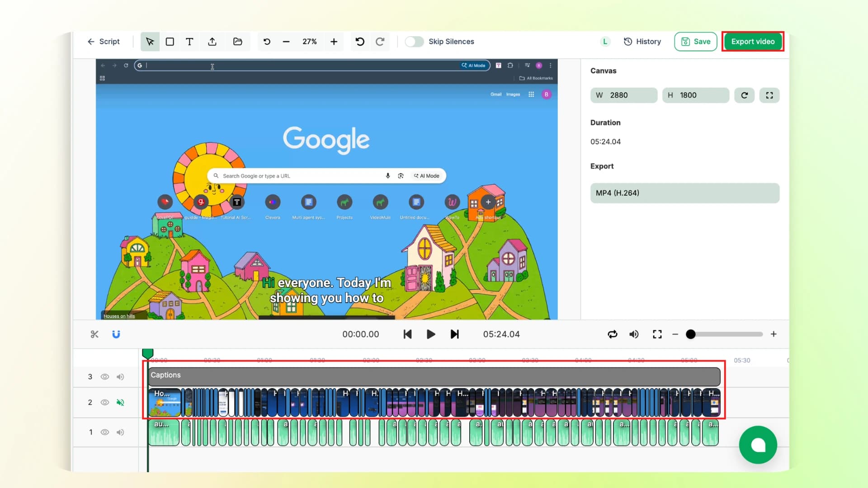Click the timeline fullscreen icon
This screenshot has height=488, width=868.
pyautogui.click(x=657, y=334)
